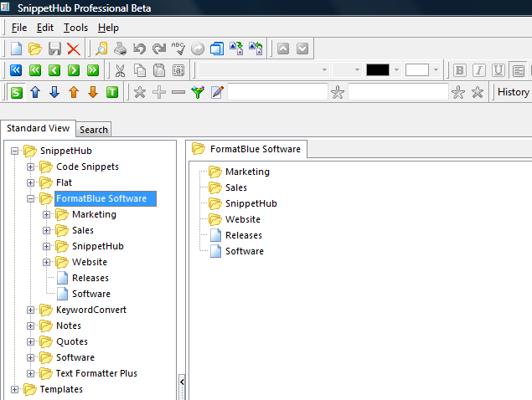The width and height of the screenshot is (532, 400).
Task: Expand the Templates root folder
Action: coord(14,389)
